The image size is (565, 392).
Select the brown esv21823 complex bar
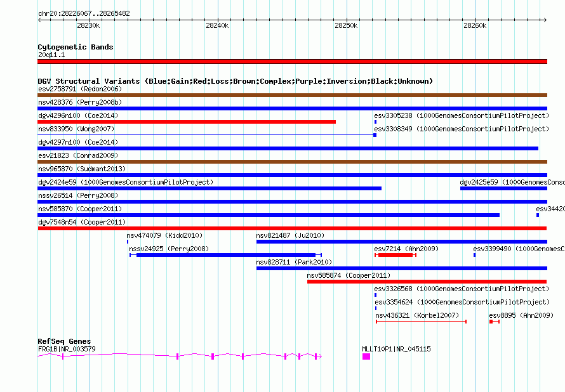point(292,162)
